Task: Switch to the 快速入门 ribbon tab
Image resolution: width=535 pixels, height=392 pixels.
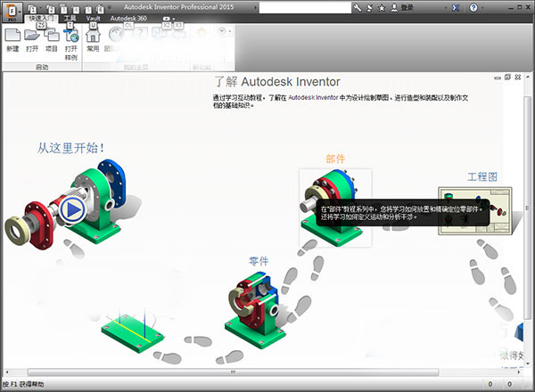Action: (41, 18)
